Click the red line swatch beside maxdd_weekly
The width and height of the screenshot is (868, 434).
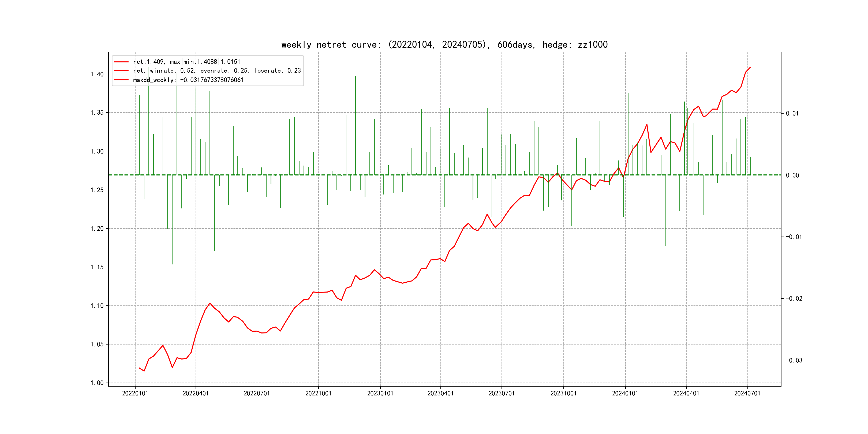(121, 80)
